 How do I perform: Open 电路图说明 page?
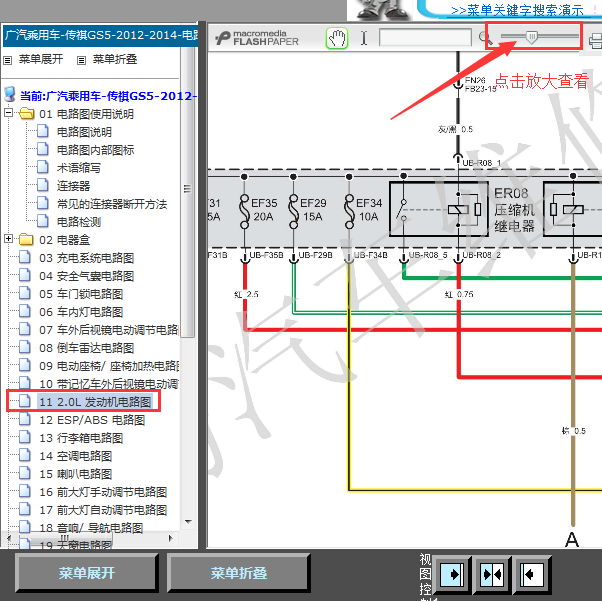[x=84, y=132]
